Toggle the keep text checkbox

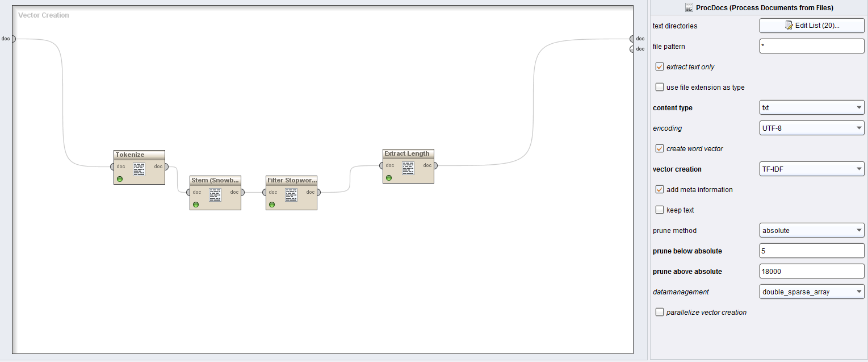point(659,210)
